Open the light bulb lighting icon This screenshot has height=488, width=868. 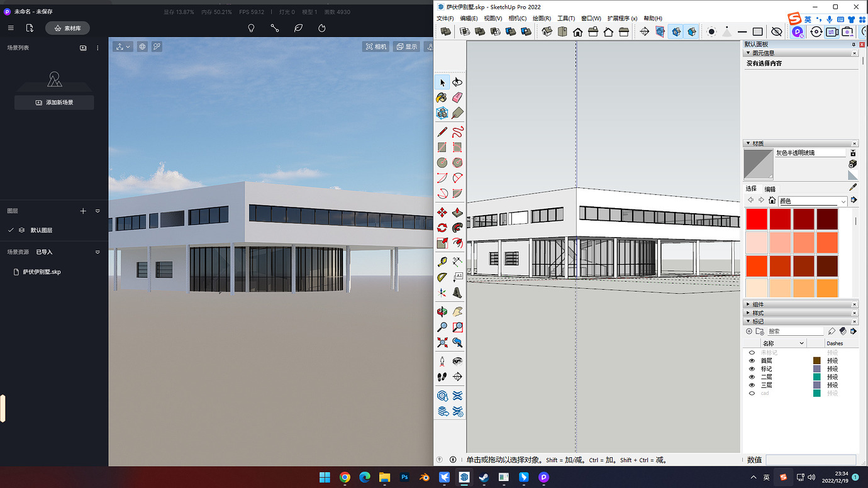coord(251,28)
